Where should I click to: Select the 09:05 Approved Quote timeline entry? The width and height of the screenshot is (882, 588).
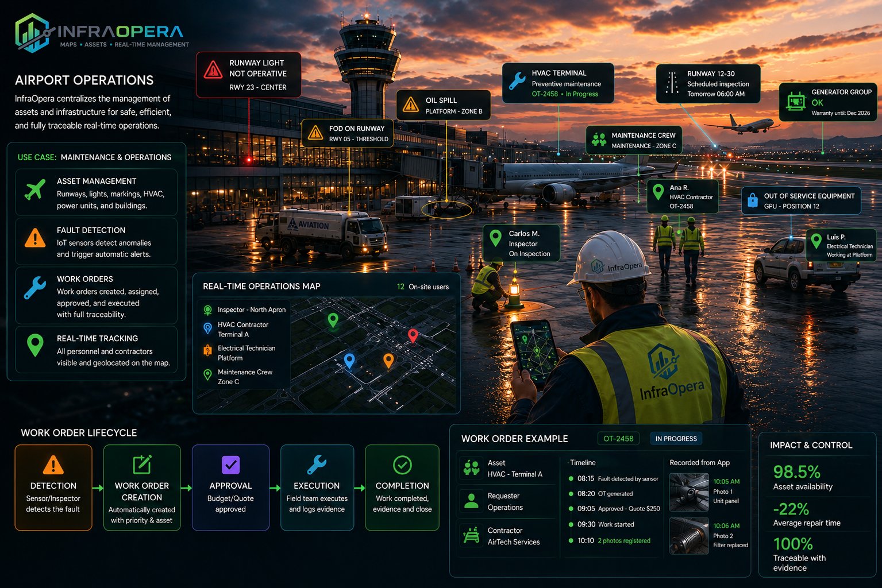pyautogui.click(x=614, y=509)
